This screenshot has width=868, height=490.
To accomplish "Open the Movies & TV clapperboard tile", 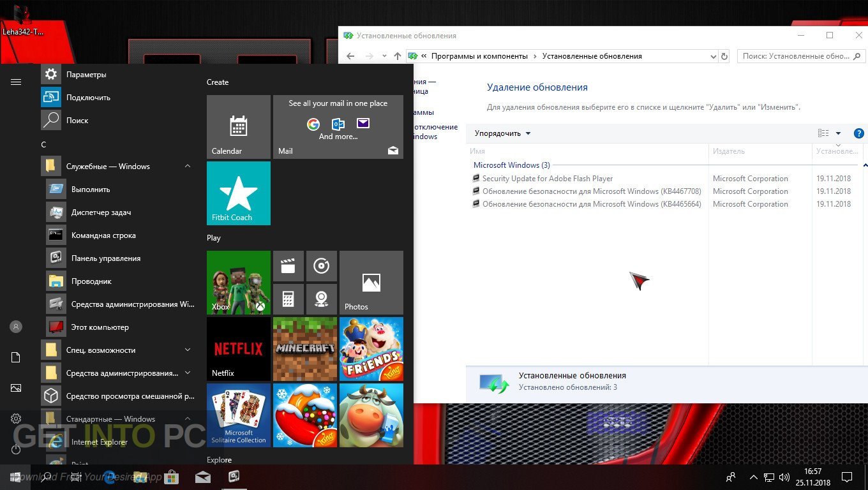I will [x=288, y=266].
